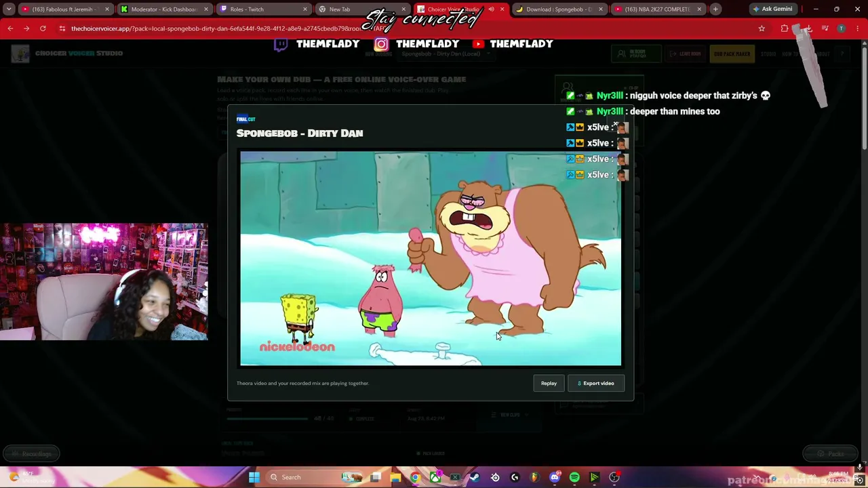Open Steam from the taskbar

pyautogui.click(x=475, y=477)
